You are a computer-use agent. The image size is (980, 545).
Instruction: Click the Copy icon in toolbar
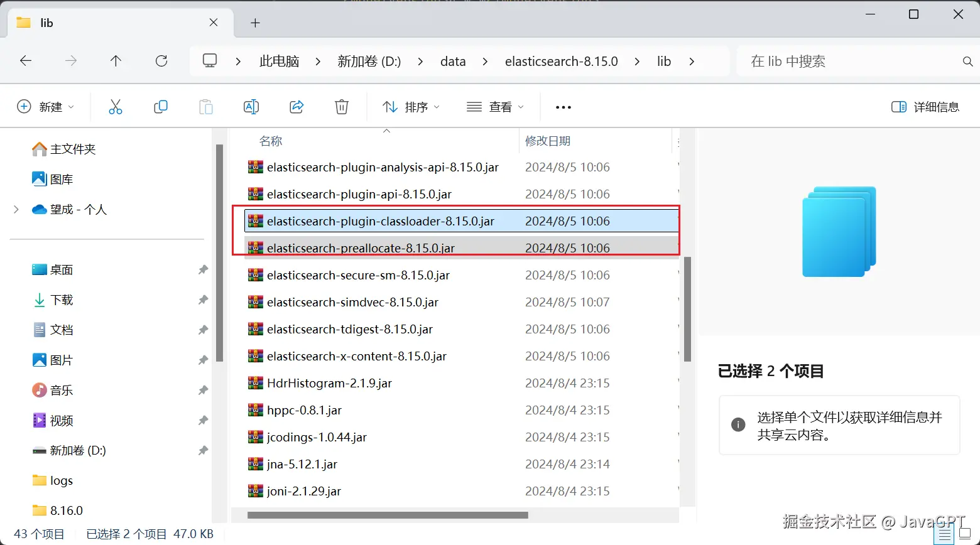pyautogui.click(x=161, y=107)
